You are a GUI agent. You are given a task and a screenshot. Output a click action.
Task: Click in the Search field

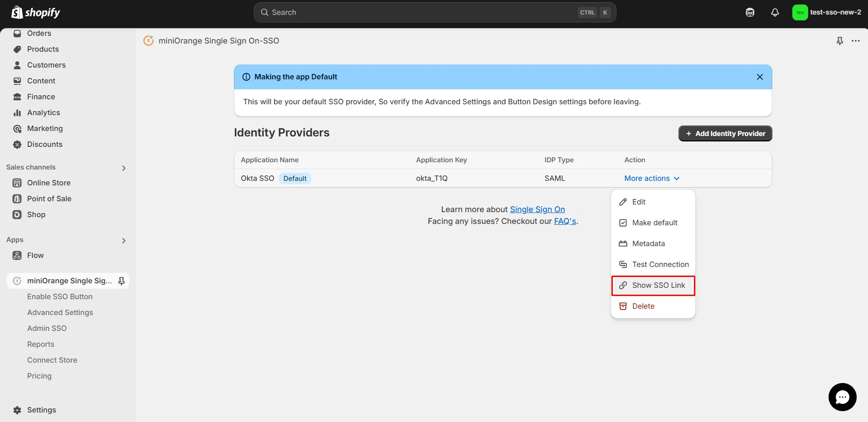[435, 12]
